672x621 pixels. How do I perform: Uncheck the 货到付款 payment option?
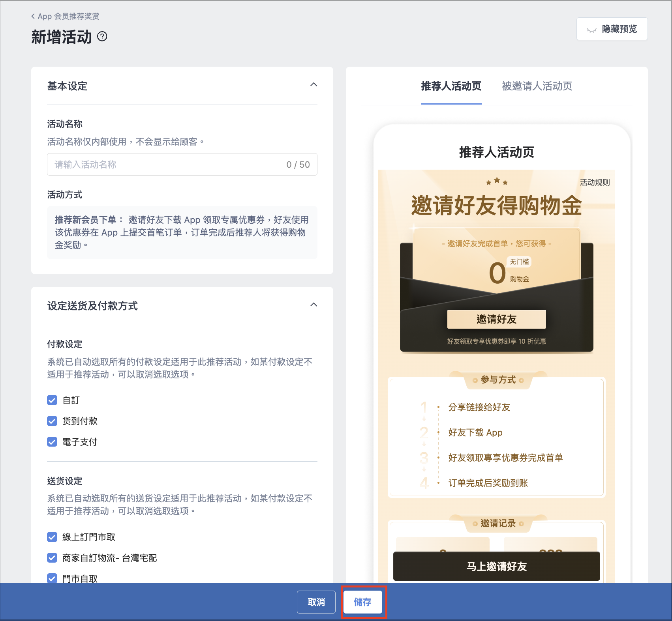coord(52,421)
